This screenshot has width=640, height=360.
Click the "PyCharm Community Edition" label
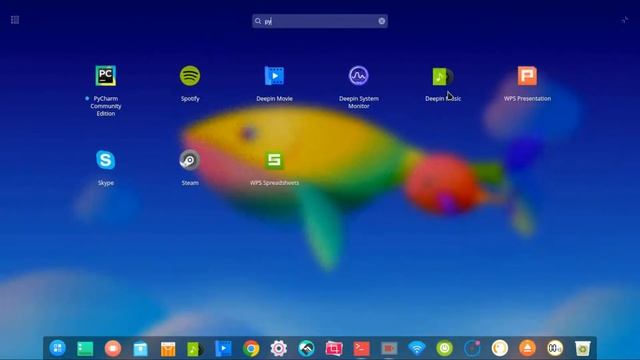click(106, 106)
